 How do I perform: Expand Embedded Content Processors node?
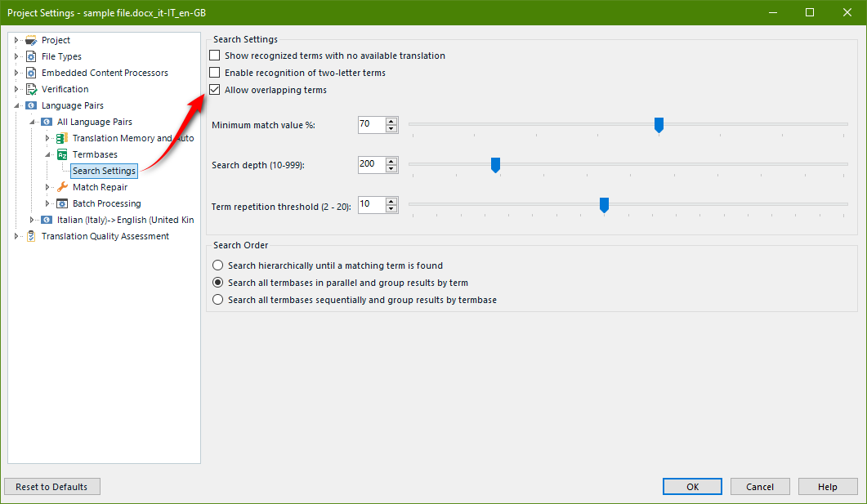(16, 73)
